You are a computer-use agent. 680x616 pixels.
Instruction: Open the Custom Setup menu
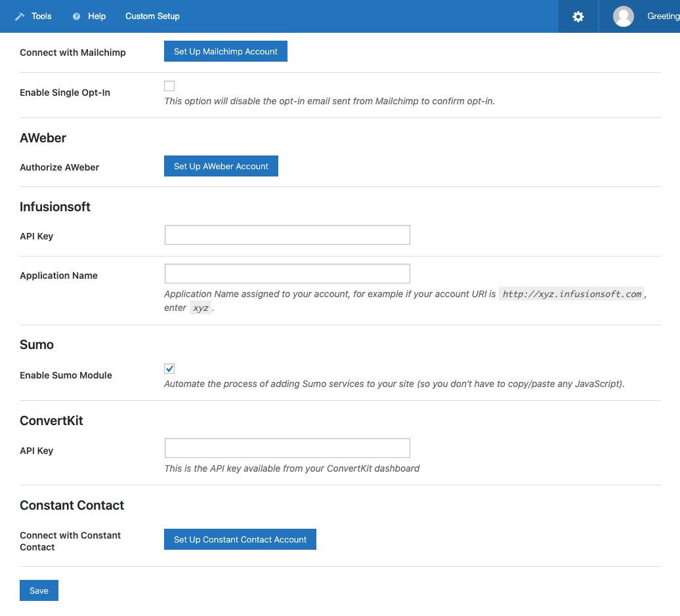(152, 16)
